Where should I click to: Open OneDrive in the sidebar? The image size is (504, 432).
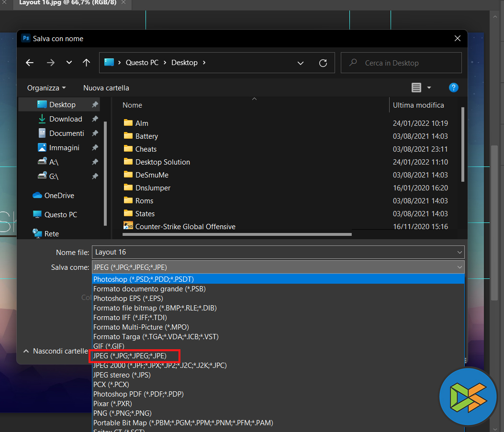[x=59, y=195]
